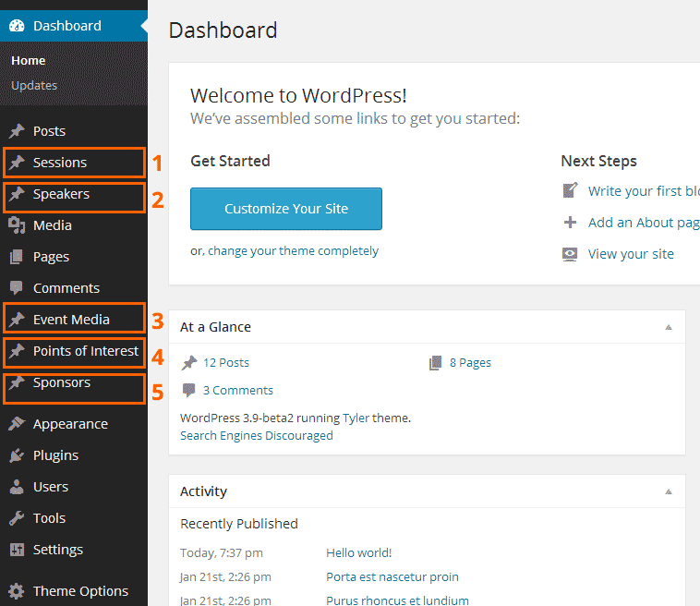Open Purus rhoncus et lundium post

point(397,600)
